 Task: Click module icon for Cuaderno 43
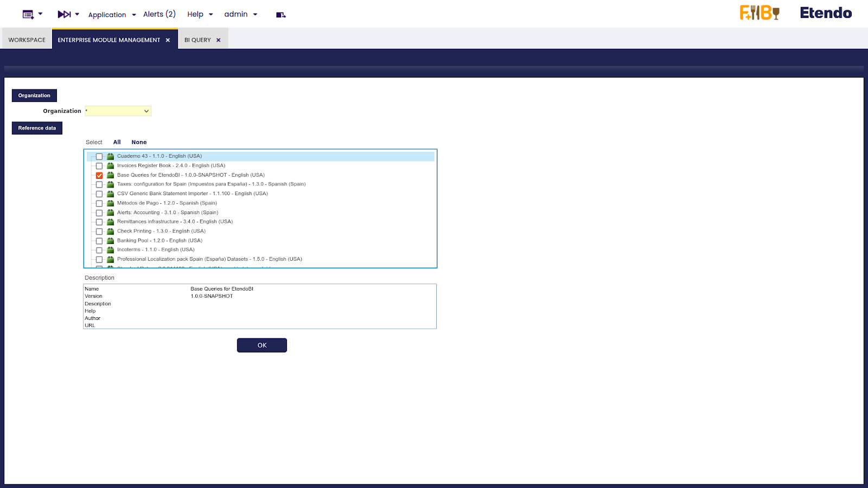[110, 156]
